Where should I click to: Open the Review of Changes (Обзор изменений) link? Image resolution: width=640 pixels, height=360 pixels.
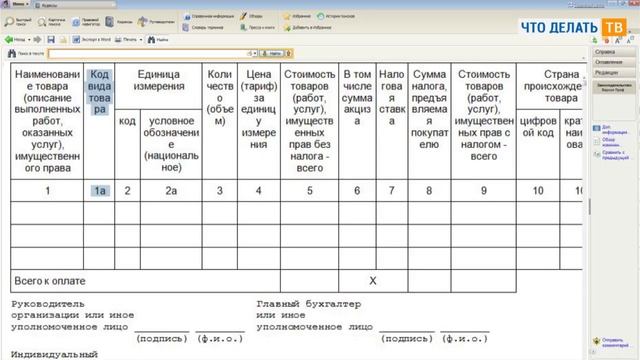click(608, 142)
